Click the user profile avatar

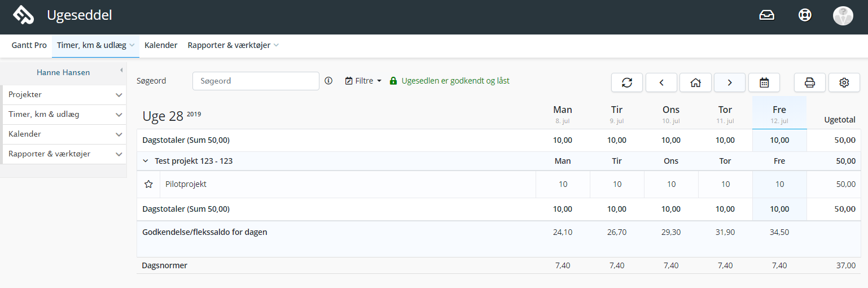843,15
